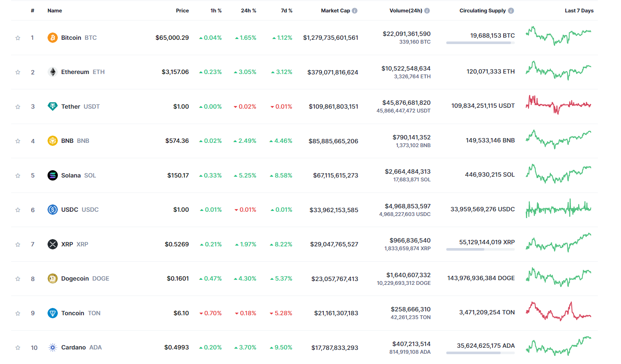Open Tether's red 7-day sparkline chart
Viewport: 621px width, 364px height.
[x=558, y=105]
